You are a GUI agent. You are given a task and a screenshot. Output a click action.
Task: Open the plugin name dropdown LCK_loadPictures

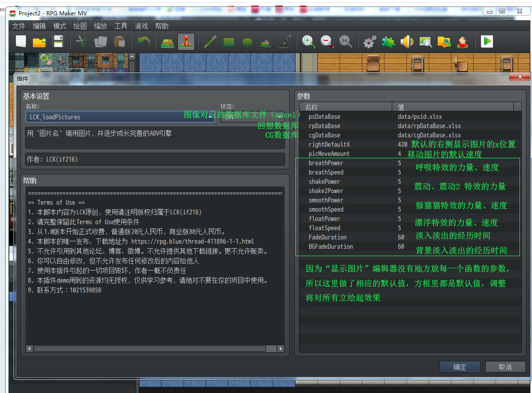[120, 117]
